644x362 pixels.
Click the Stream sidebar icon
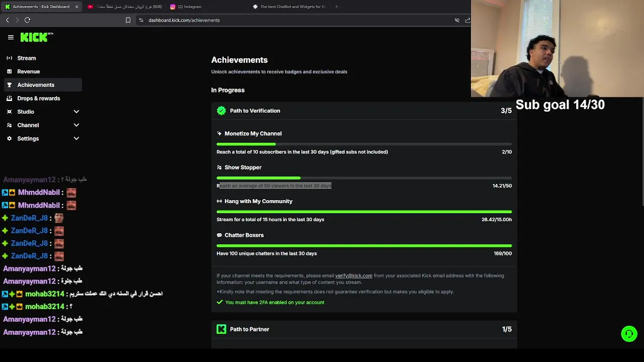[x=9, y=58]
